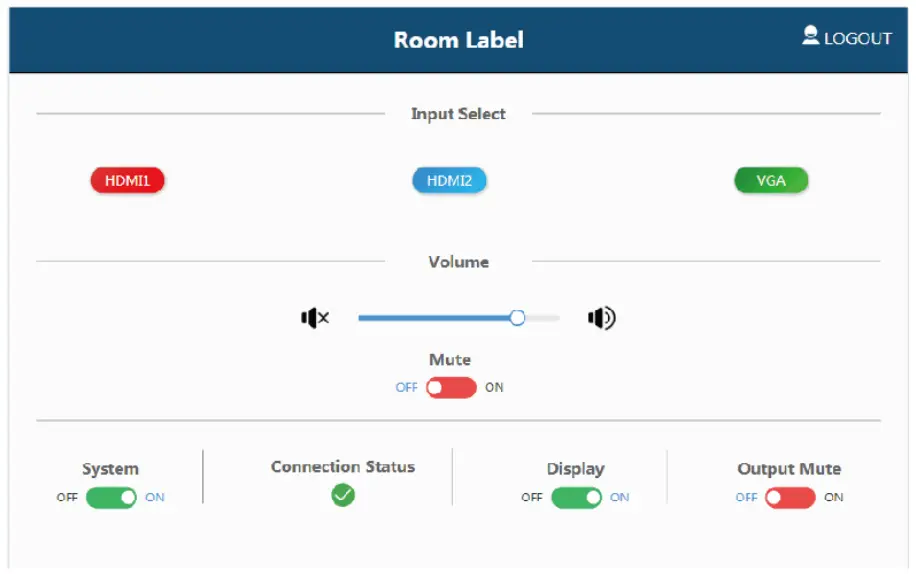
Task: Switch input to HDMI2
Action: point(449,181)
